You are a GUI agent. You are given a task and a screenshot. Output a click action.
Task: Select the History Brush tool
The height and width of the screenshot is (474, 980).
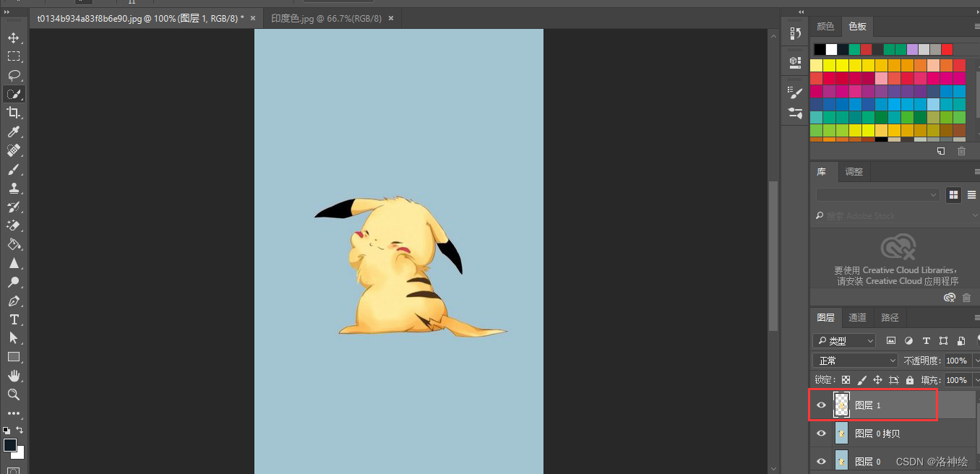point(14,207)
